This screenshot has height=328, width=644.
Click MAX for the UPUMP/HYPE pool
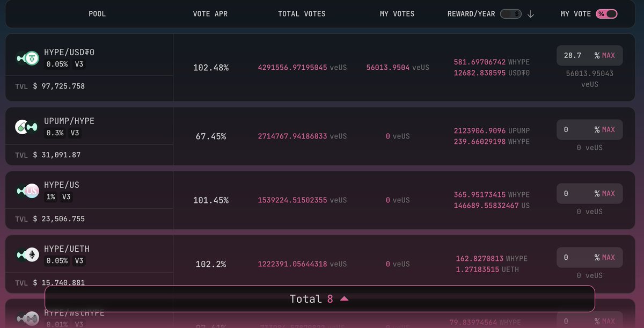(609, 129)
